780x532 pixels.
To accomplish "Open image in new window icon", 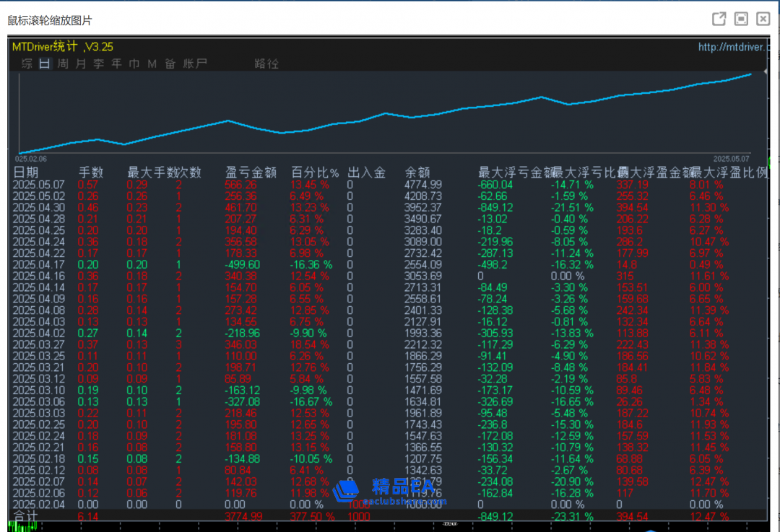I will pyautogui.click(x=719, y=19).
